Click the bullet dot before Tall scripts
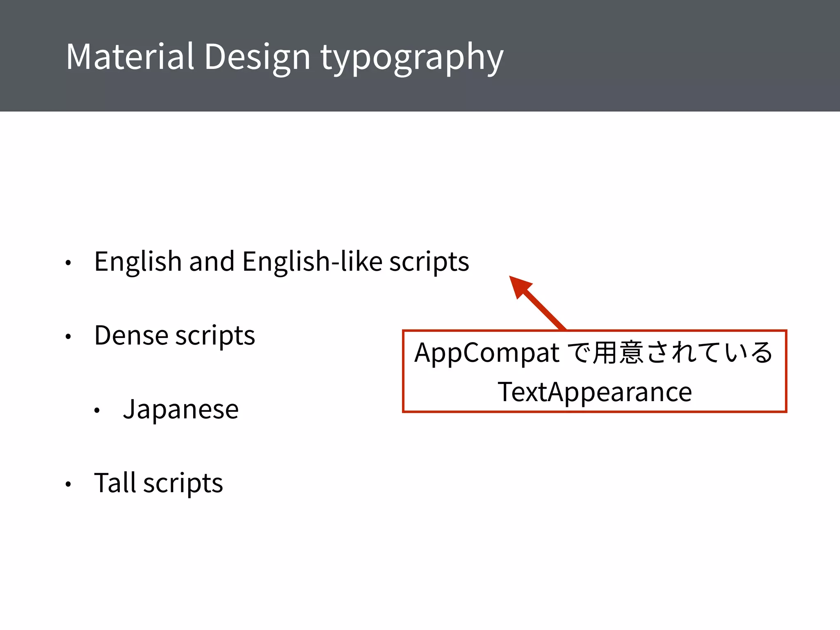 click(68, 484)
